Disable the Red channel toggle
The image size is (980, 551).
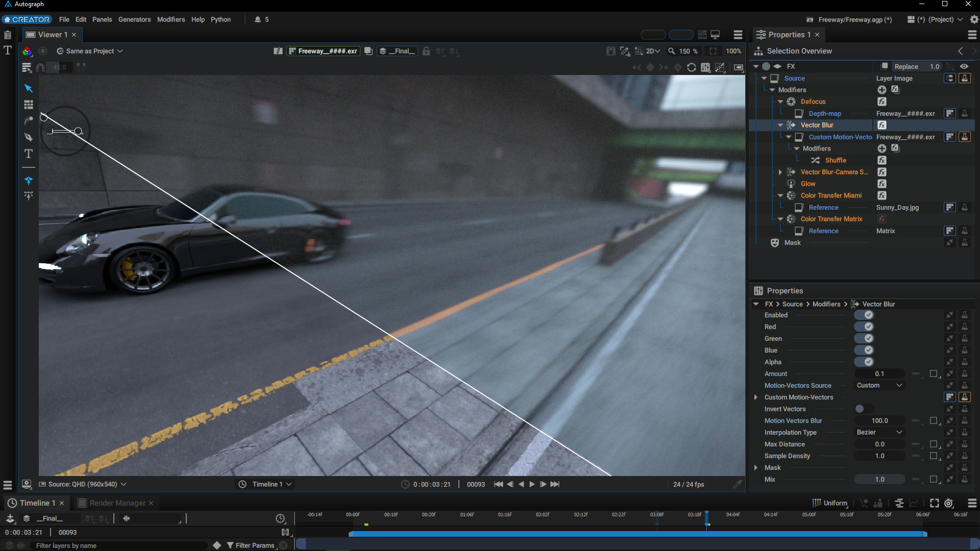point(864,327)
